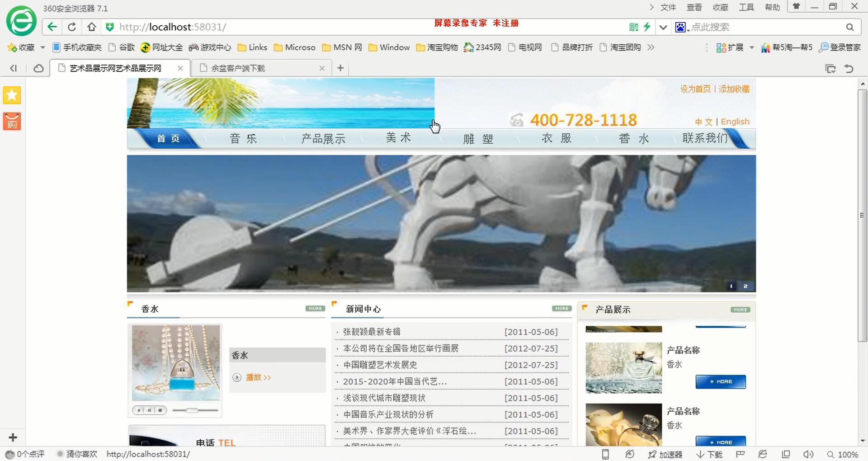This screenshot has width=868, height=461.
Task: Open the 文件 menu
Action: [668, 7]
